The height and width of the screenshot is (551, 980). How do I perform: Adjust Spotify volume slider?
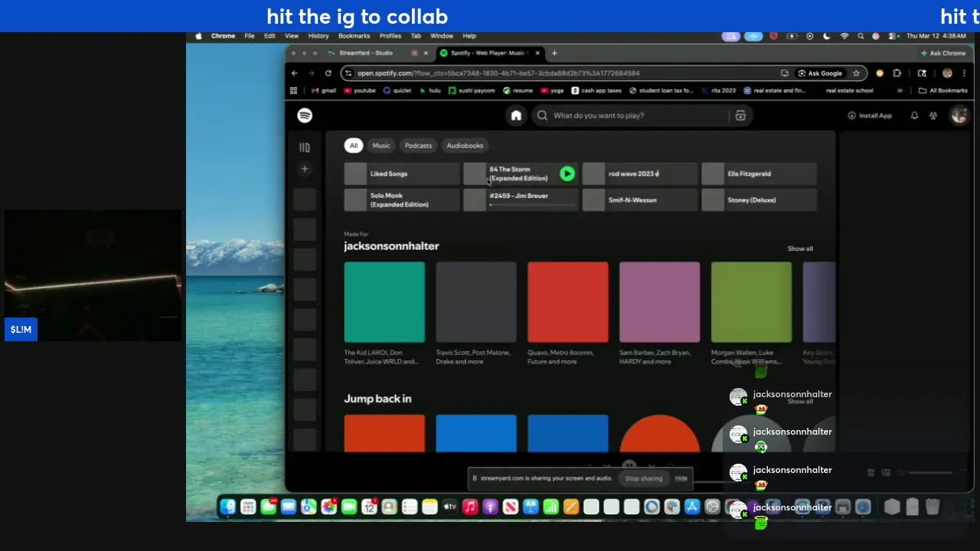pos(930,473)
